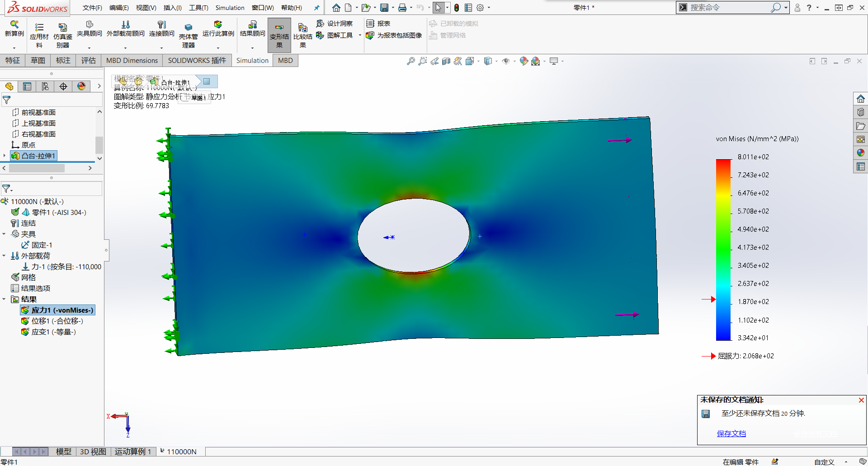Toggle the 变形结果 deformed result display
Screen dimensions: 868x466
tap(279, 34)
